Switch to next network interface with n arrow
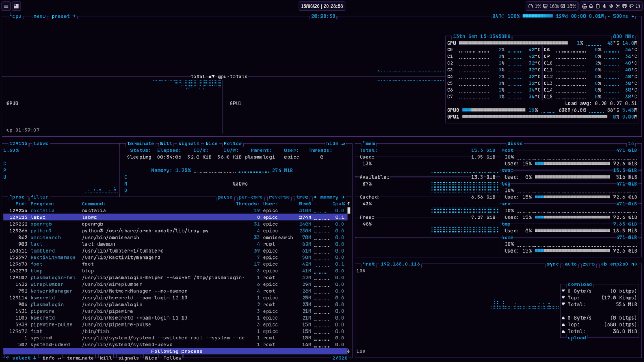644x362 pixels. (x=634, y=264)
